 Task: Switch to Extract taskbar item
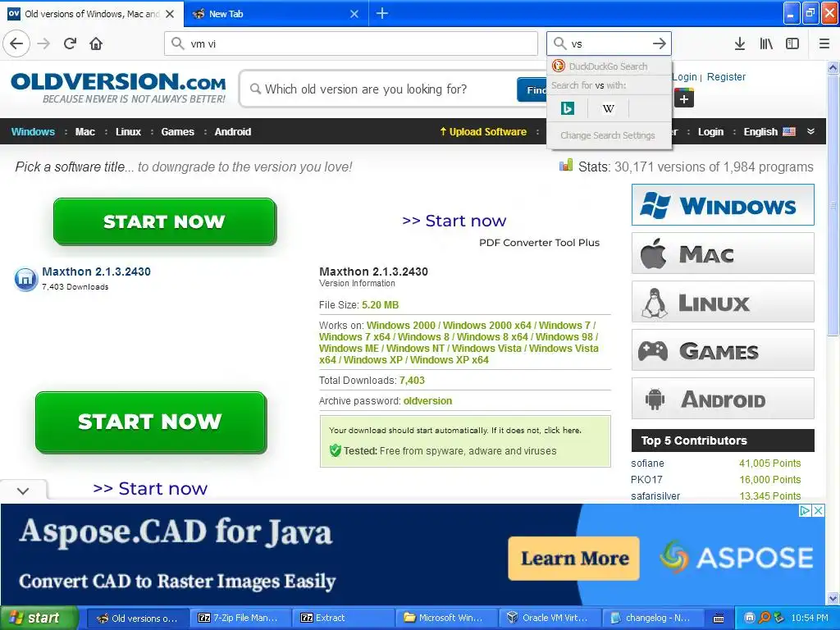point(344,619)
